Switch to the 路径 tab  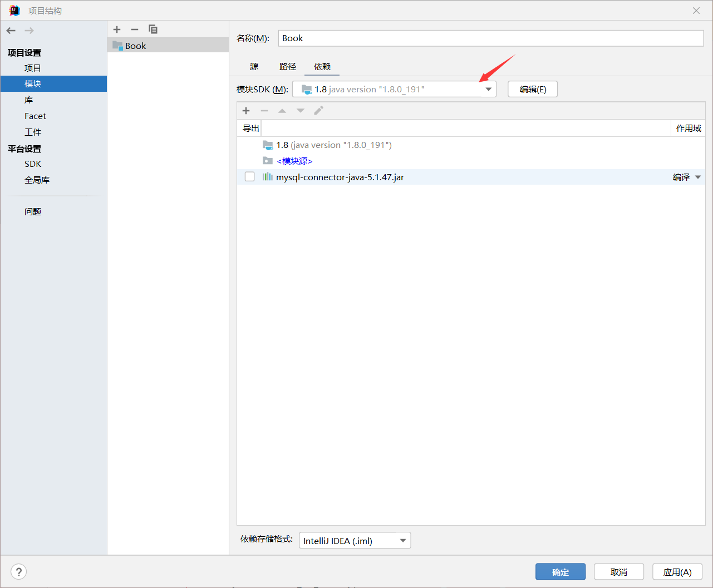click(288, 66)
